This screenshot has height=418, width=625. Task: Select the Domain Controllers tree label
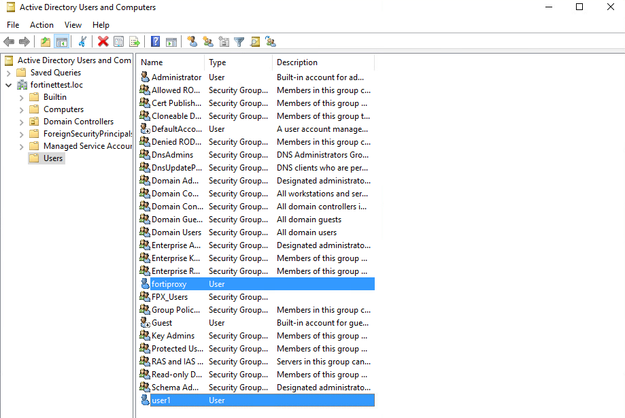pyautogui.click(x=79, y=122)
